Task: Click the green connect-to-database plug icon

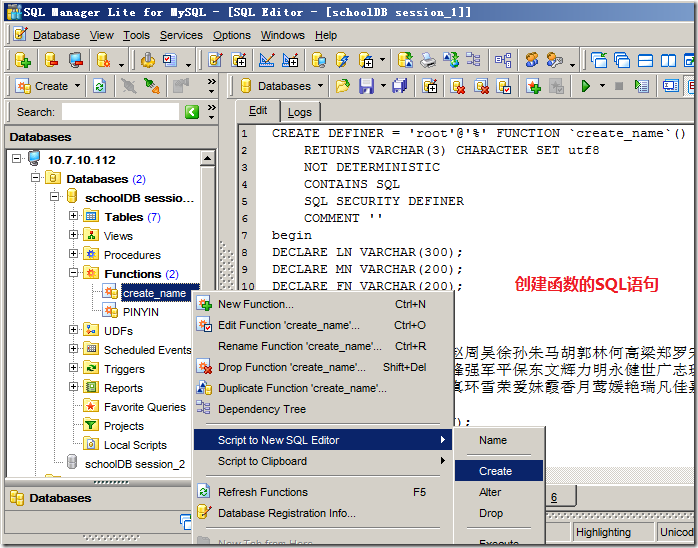Action: click(151, 86)
